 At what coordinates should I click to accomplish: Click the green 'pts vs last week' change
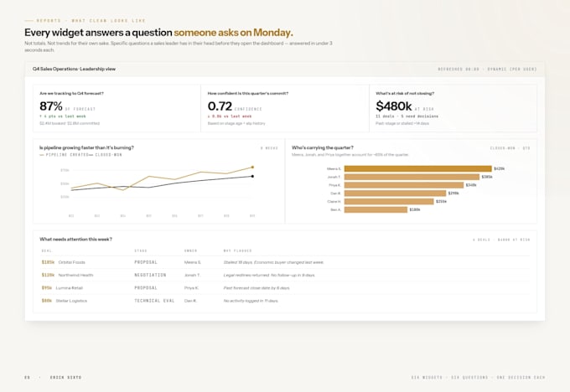pos(63,116)
